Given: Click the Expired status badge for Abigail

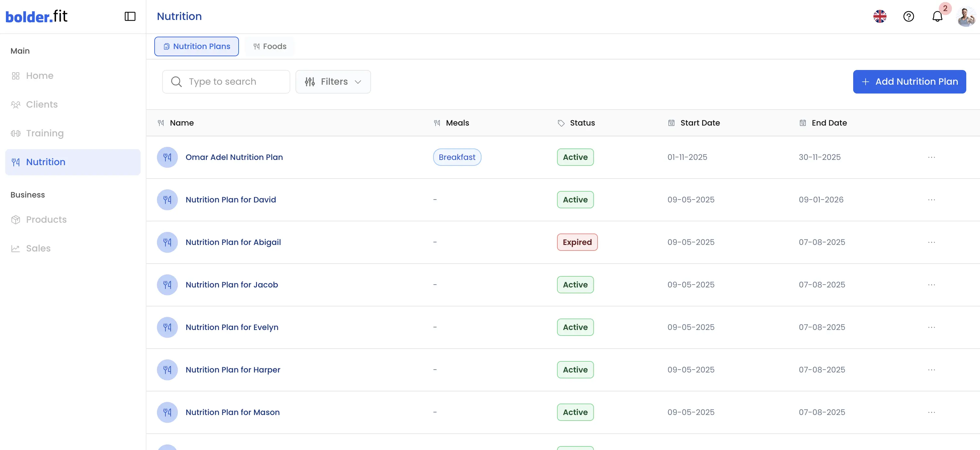Looking at the screenshot, I should 577,242.
